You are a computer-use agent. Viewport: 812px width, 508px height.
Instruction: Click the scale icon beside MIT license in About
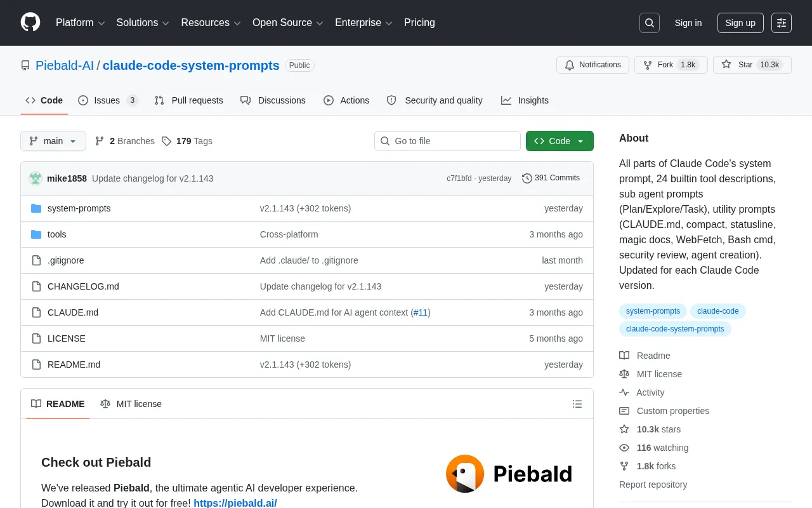[x=624, y=374]
